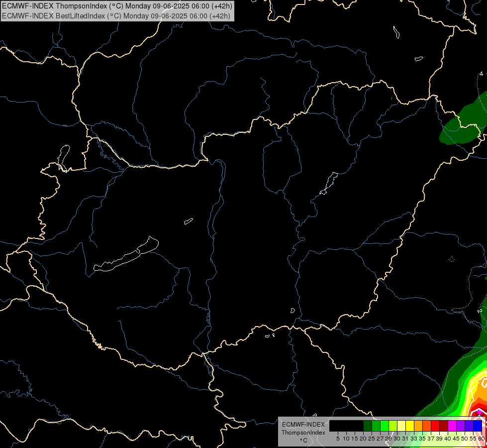Click the legend tick value 55
The image size is (487, 448).
(473, 439)
